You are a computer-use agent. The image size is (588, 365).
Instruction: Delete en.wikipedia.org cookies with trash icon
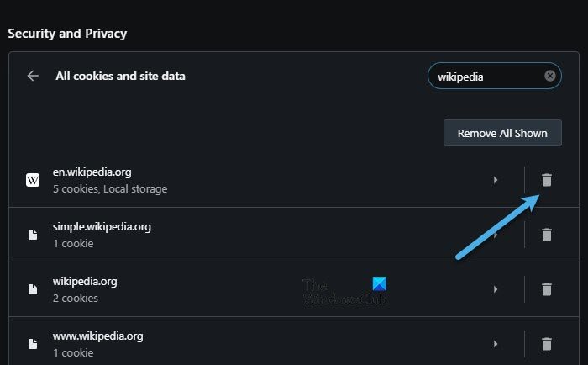[x=546, y=180]
